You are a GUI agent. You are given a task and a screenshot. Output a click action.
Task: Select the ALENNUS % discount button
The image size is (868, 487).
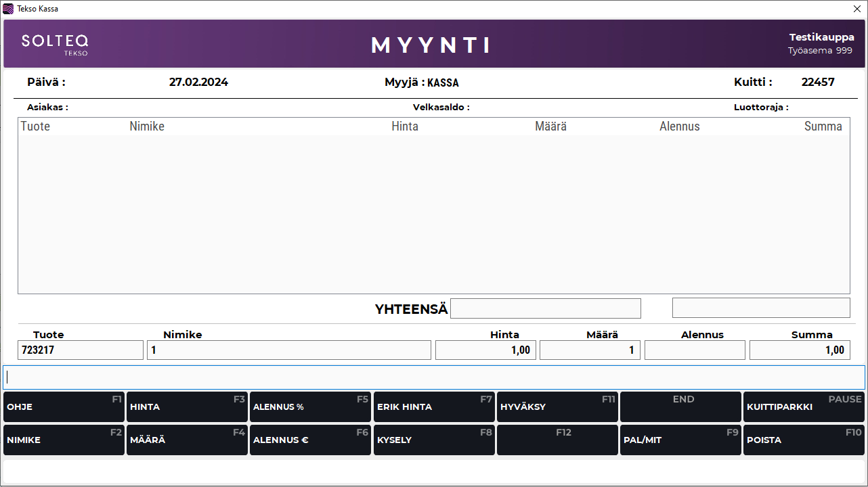pos(310,407)
